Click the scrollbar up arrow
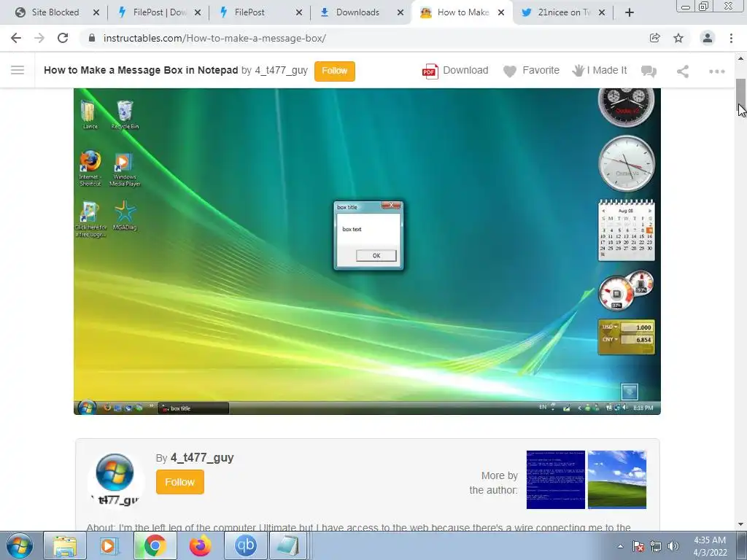The image size is (747, 560). pyautogui.click(x=741, y=58)
